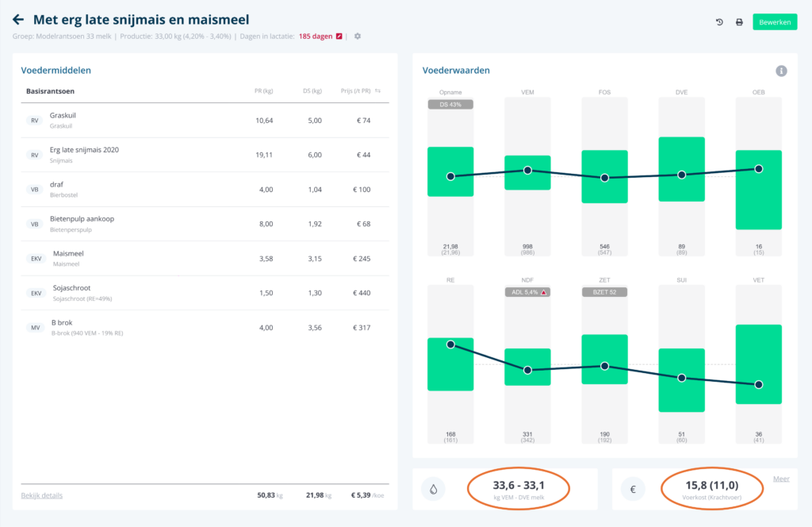The height and width of the screenshot is (527, 812).
Task: Show Voederwaarden info via the info icon
Action: click(781, 71)
